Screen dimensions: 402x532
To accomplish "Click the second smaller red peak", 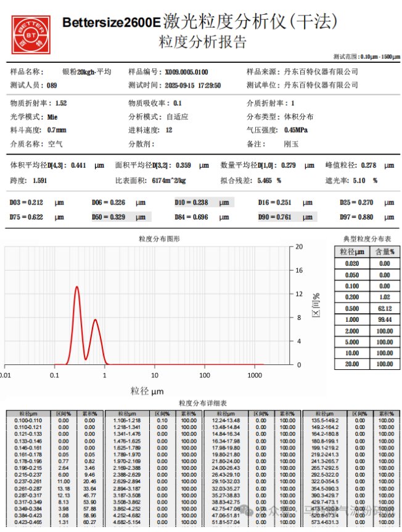I will pyautogui.click(x=96, y=321).
